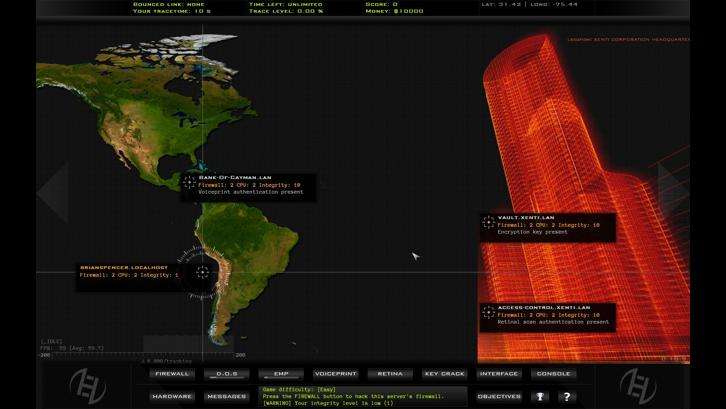Click the BrianSpencer.localhost crosshair node
The image size is (726, 409).
(203, 271)
